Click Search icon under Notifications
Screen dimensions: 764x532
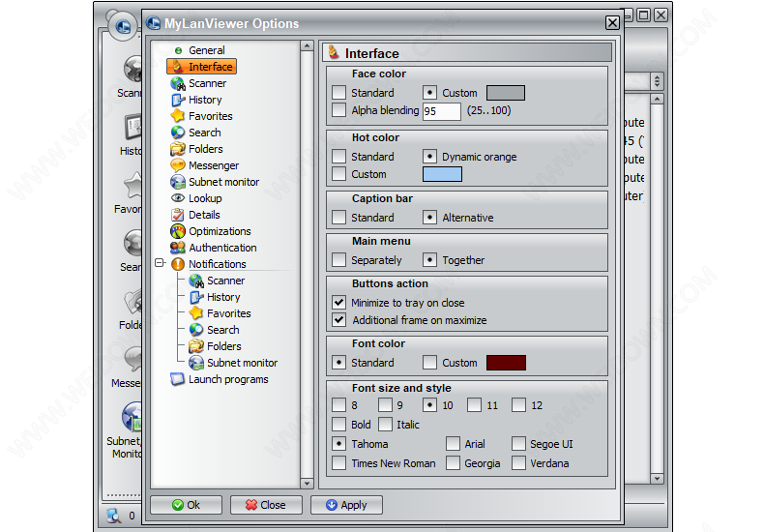[196, 330]
